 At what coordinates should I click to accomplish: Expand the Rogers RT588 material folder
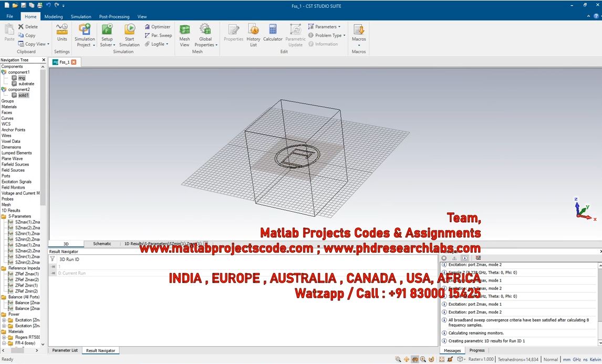point(4,337)
